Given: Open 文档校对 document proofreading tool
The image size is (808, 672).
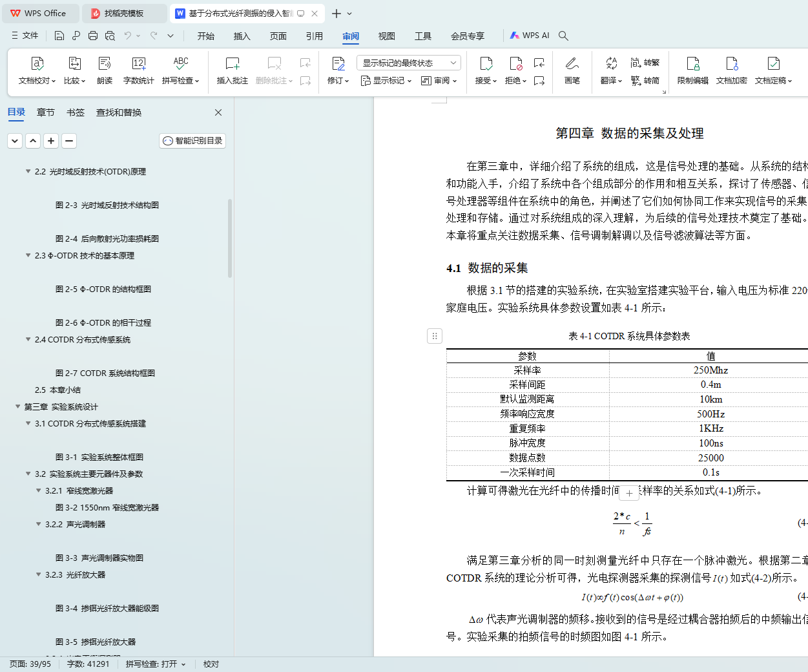Looking at the screenshot, I should pos(37,70).
